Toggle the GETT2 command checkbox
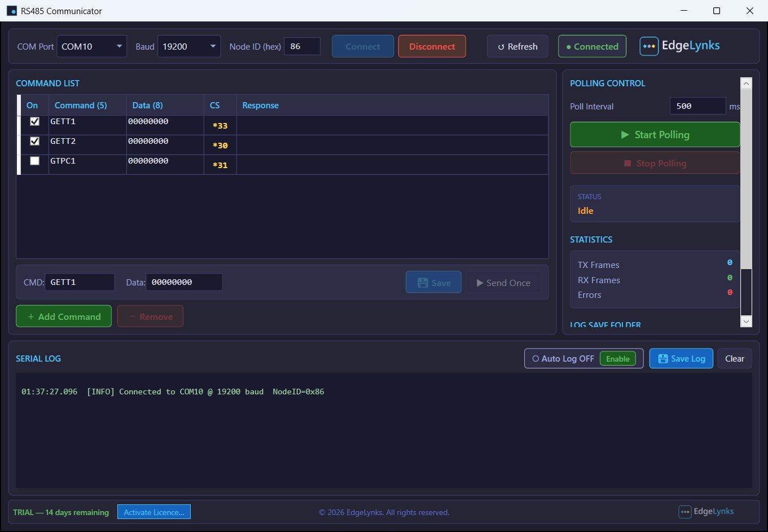768x532 pixels. (34, 141)
